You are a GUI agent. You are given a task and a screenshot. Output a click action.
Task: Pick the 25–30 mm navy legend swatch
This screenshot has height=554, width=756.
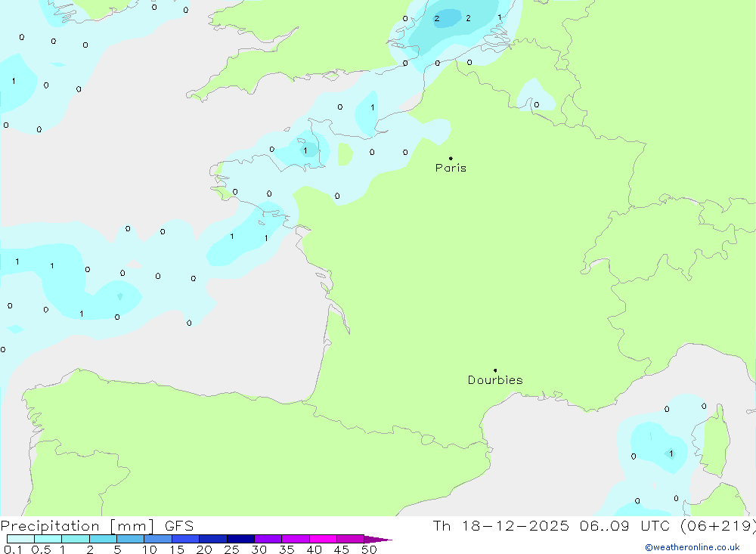coord(240,539)
